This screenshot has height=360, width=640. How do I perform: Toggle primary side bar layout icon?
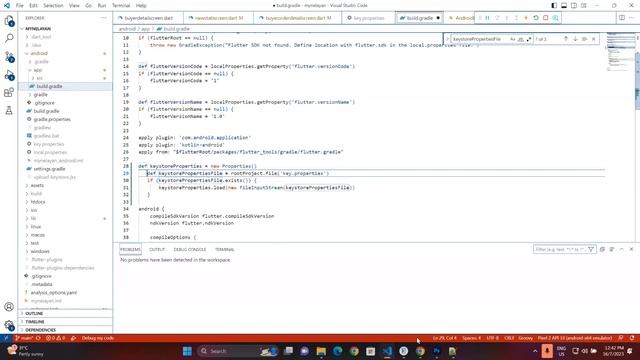[554, 6]
